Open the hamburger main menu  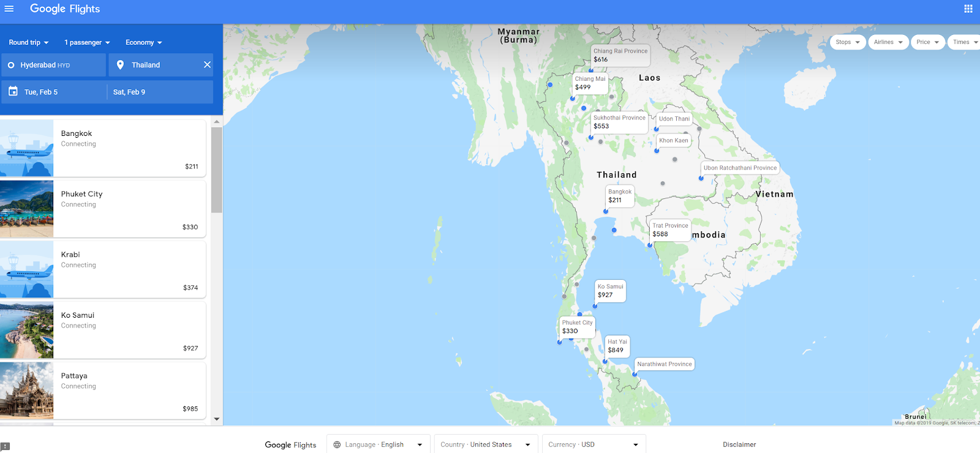tap(9, 9)
